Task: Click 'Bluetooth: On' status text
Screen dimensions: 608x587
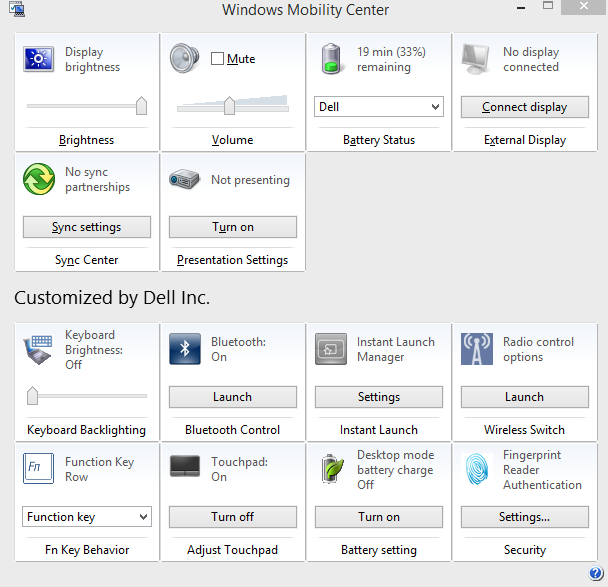Action: point(238,349)
